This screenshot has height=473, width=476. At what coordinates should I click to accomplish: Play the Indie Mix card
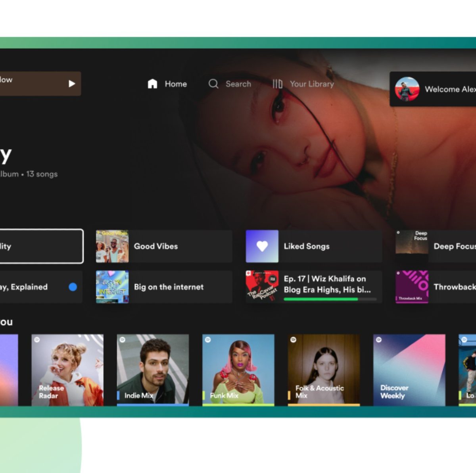[153, 370]
